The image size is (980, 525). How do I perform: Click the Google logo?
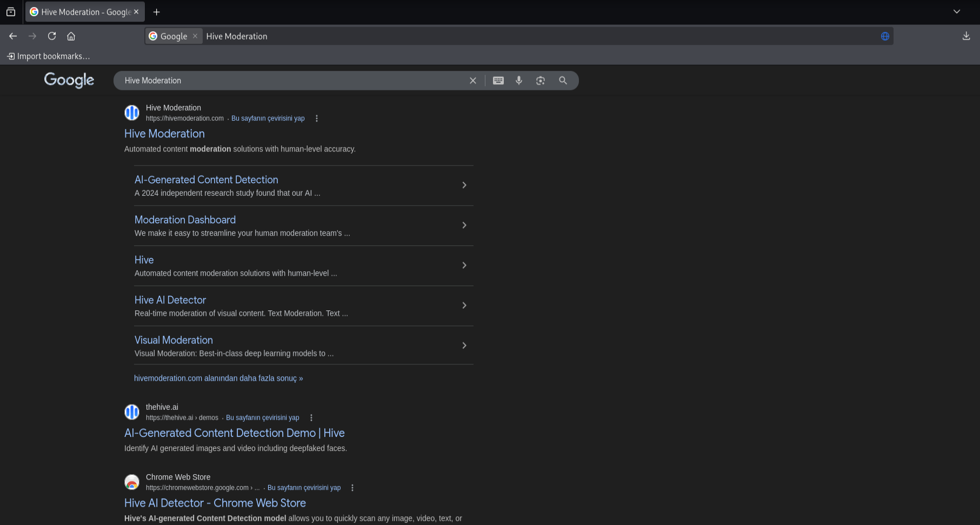pos(69,80)
